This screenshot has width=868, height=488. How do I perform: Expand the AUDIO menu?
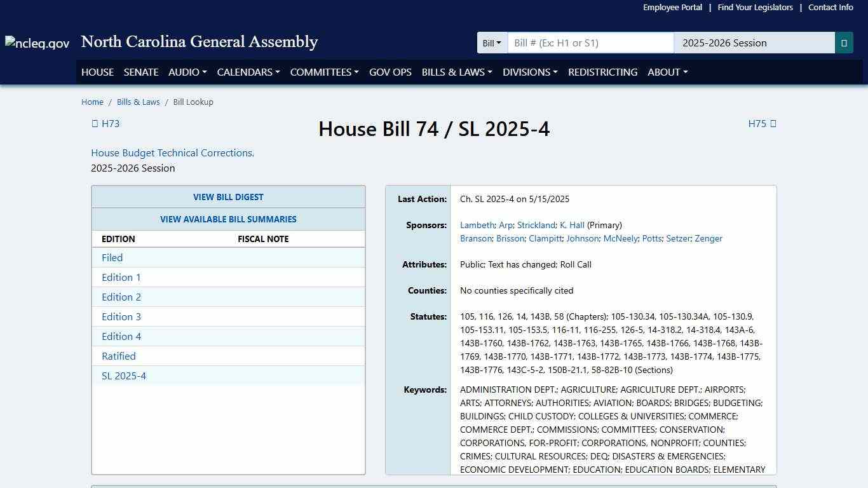[186, 72]
